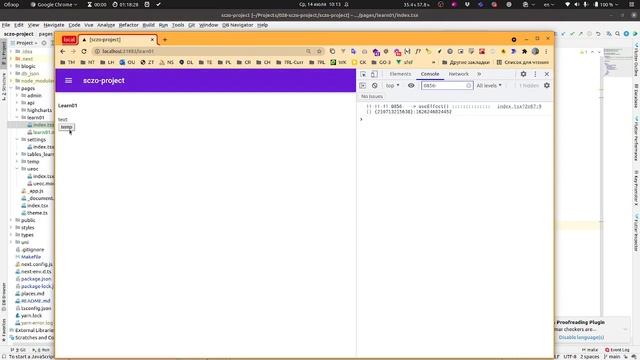This screenshot has width=640, height=360.
Task: Toggle the live expression eye icon in console
Action: [411, 85]
